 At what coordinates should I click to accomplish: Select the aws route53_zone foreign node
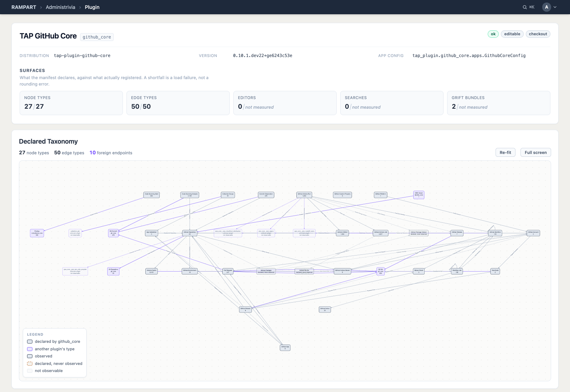coord(304,233)
